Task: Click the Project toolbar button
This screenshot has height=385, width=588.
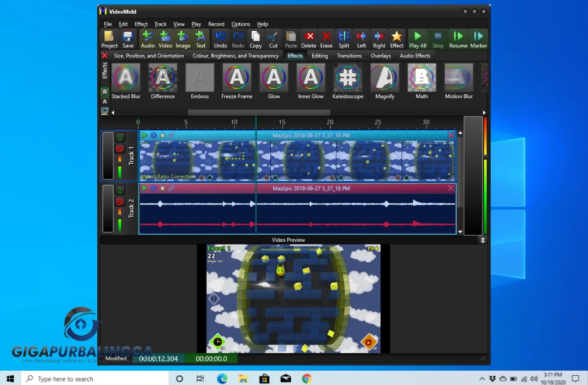Action: click(x=109, y=39)
